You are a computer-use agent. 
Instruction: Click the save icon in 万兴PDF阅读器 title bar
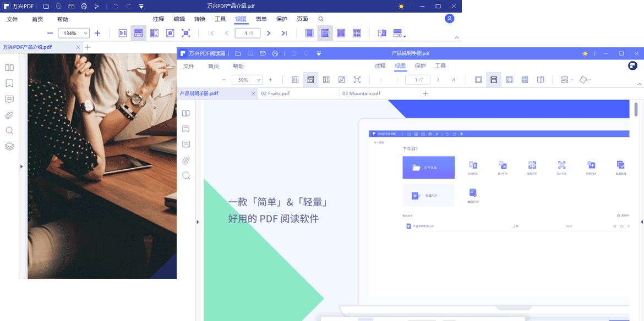coord(250,53)
